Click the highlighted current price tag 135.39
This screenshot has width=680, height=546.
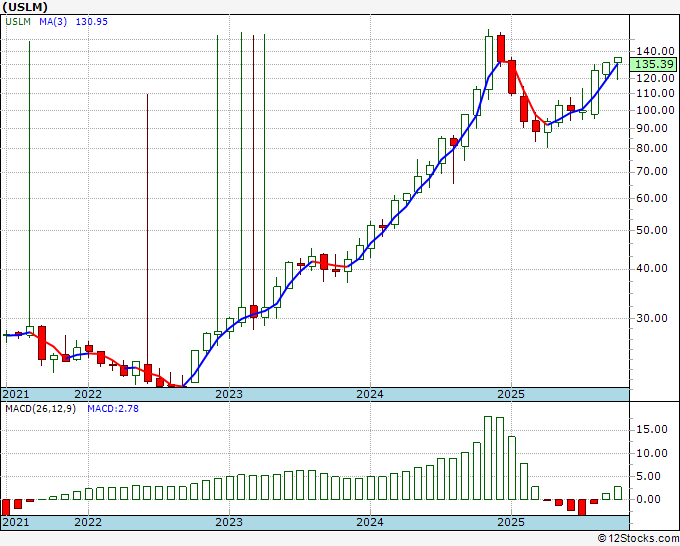[654, 64]
